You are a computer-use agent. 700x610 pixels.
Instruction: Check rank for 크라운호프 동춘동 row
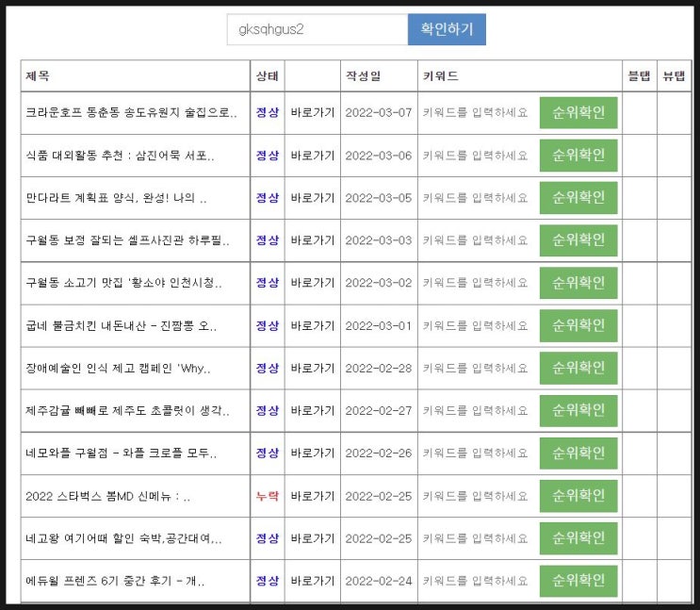click(578, 112)
